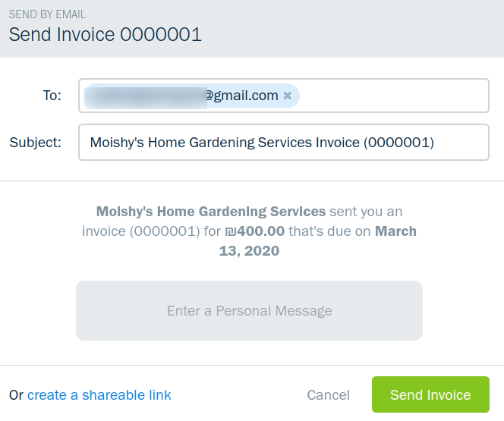Click the bold company name in the preview
504x421 pixels.
pos(211,211)
